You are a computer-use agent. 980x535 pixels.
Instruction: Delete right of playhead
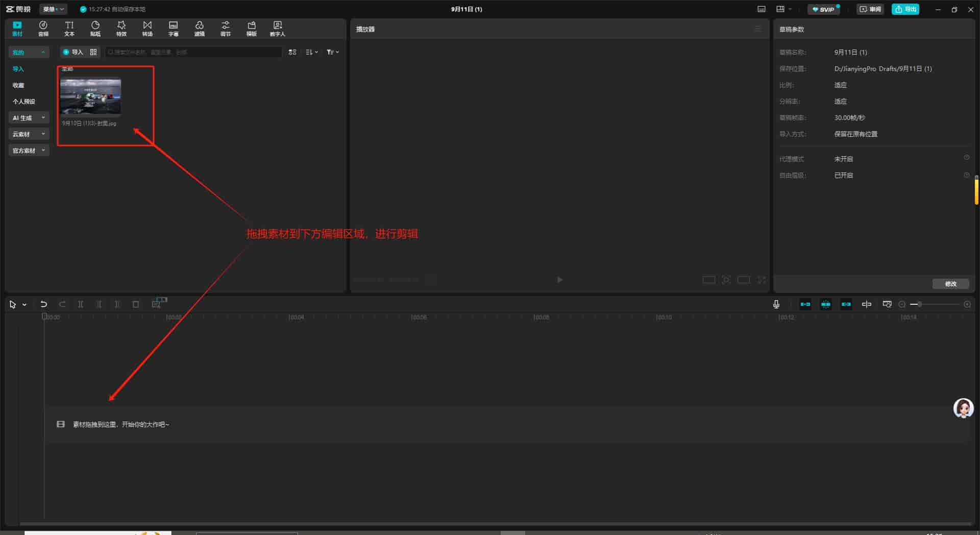pyautogui.click(x=117, y=304)
